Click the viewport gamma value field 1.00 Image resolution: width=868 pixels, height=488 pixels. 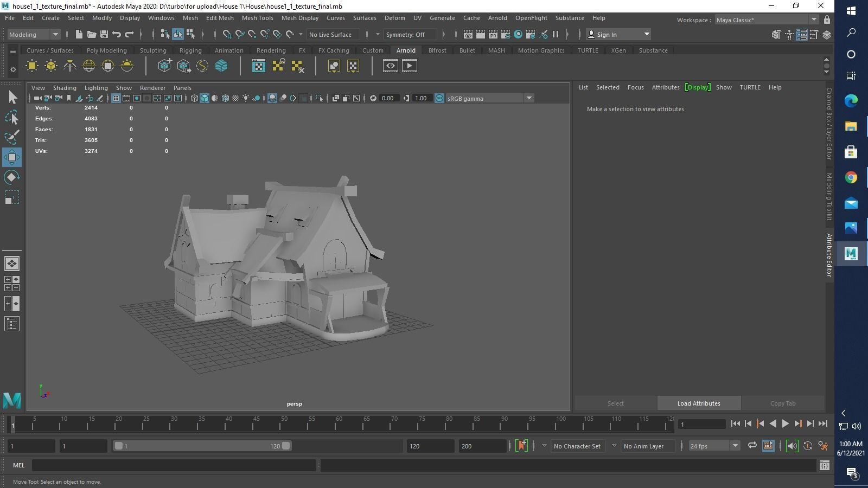pyautogui.click(x=421, y=98)
